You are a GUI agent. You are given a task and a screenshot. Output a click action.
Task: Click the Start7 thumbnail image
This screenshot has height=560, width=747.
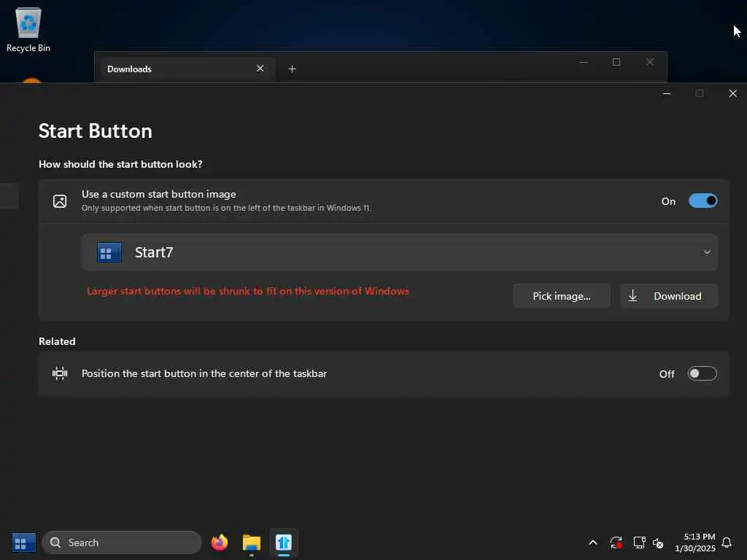point(109,252)
